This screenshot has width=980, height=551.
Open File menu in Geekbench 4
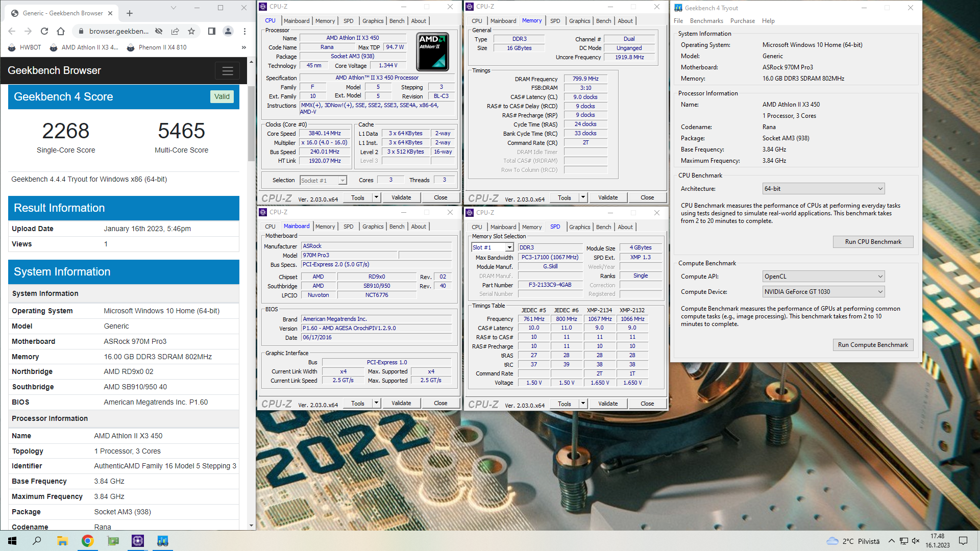click(x=678, y=21)
